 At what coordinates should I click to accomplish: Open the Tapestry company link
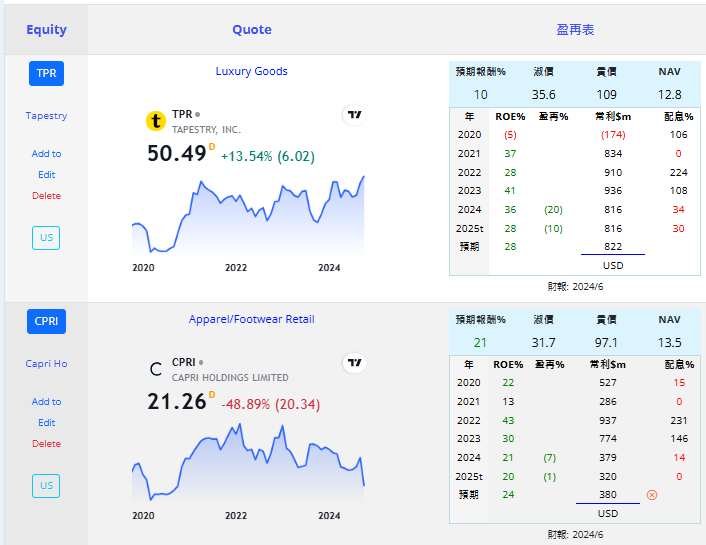(x=46, y=116)
